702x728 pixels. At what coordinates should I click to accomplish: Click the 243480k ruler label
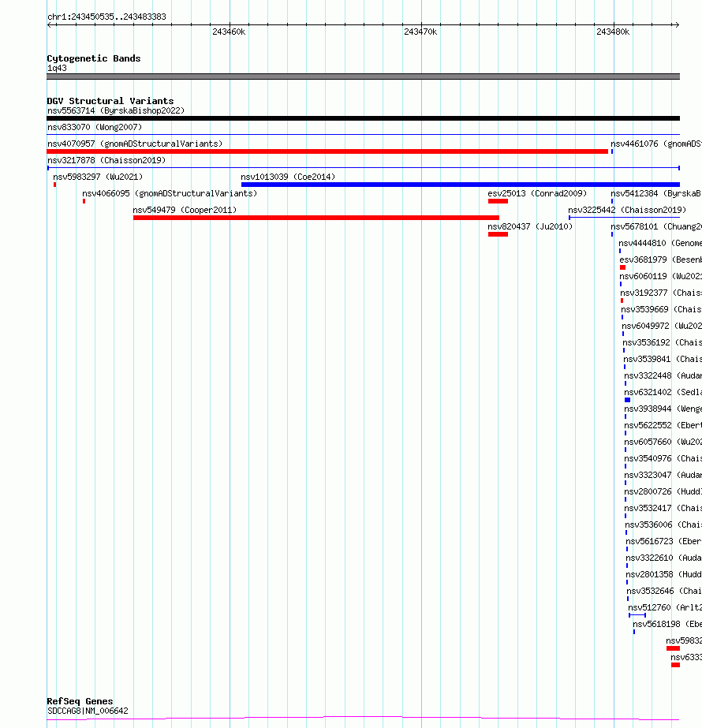click(x=613, y=32)
